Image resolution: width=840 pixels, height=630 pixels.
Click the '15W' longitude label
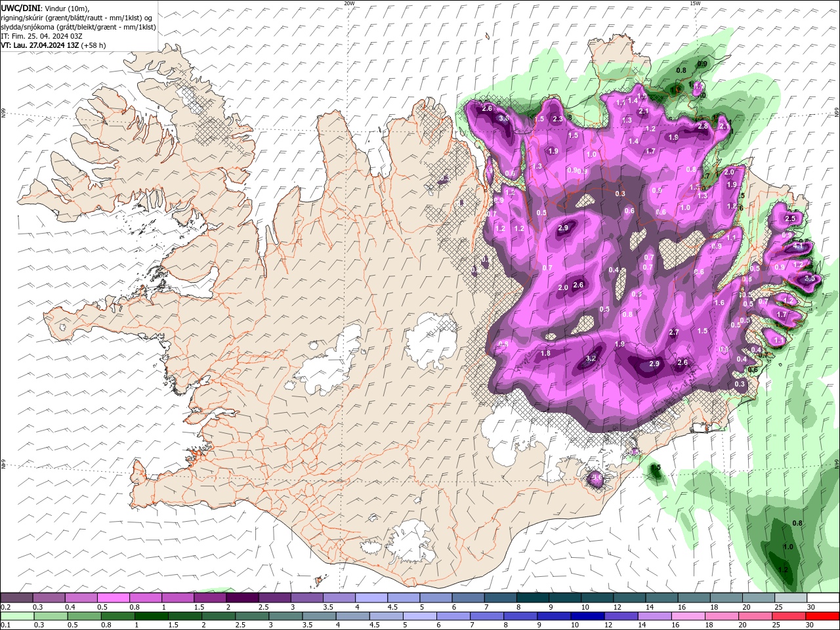pyautogui.click(x=695, y=3)
